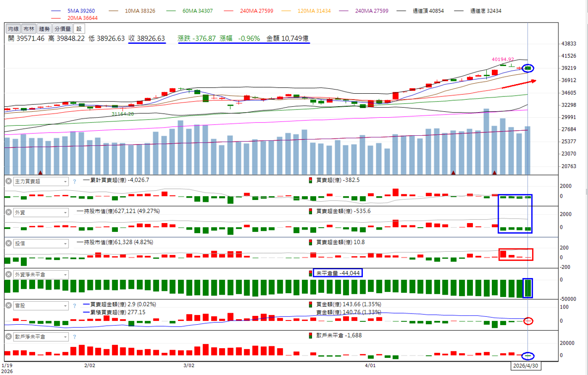Open the 趨勢 tab
588x375 pixels.
pos(44,29)
